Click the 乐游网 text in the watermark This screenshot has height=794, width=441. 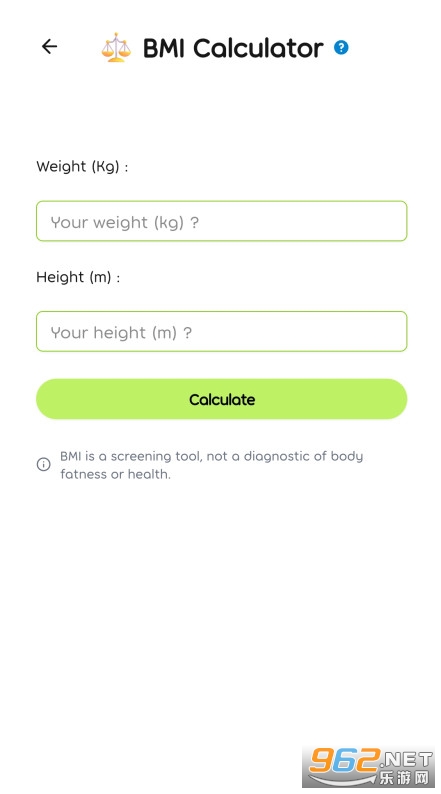(x=404, y=777)
